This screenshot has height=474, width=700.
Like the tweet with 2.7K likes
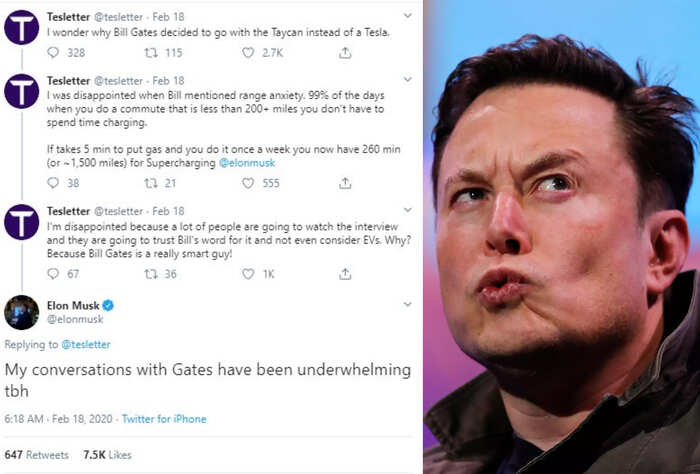click(x=248, y=53)
